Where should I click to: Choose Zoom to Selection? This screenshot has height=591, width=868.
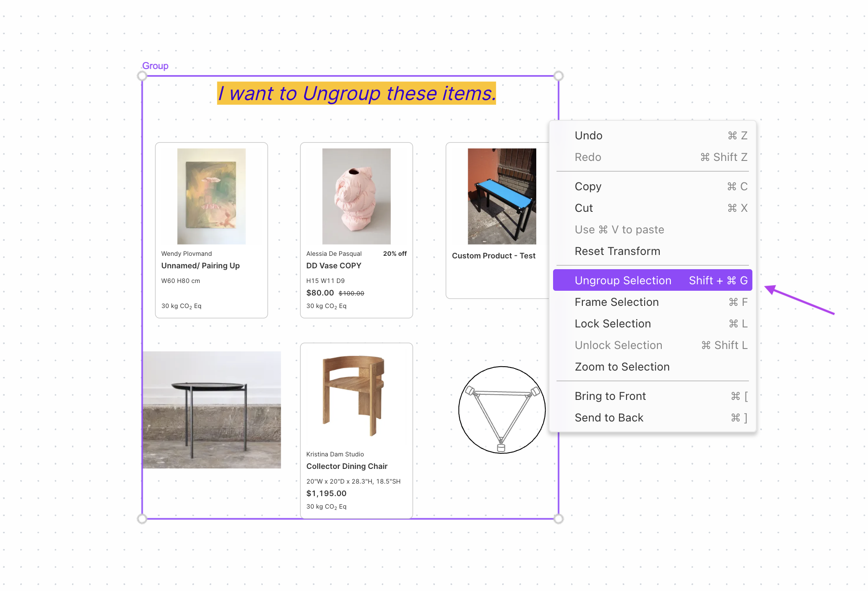click(652, 367)
